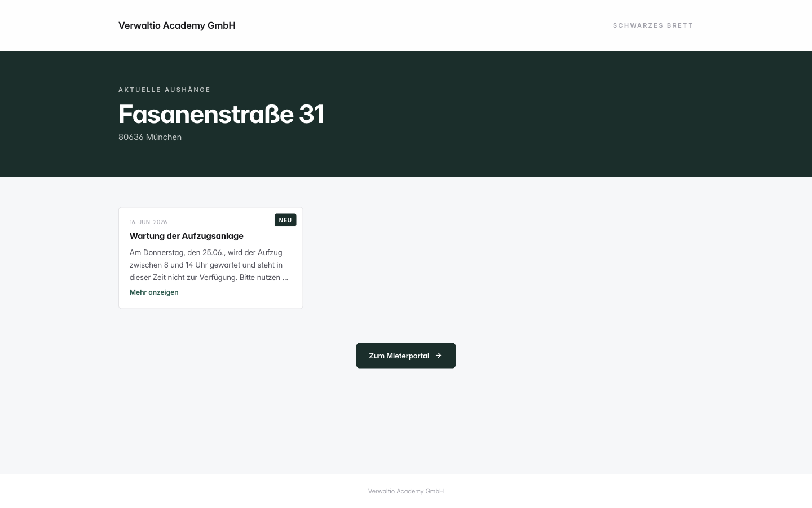Screen dimensions: 812x508
Task: Select the NEU badge on the notice
Action: (285, 220)
